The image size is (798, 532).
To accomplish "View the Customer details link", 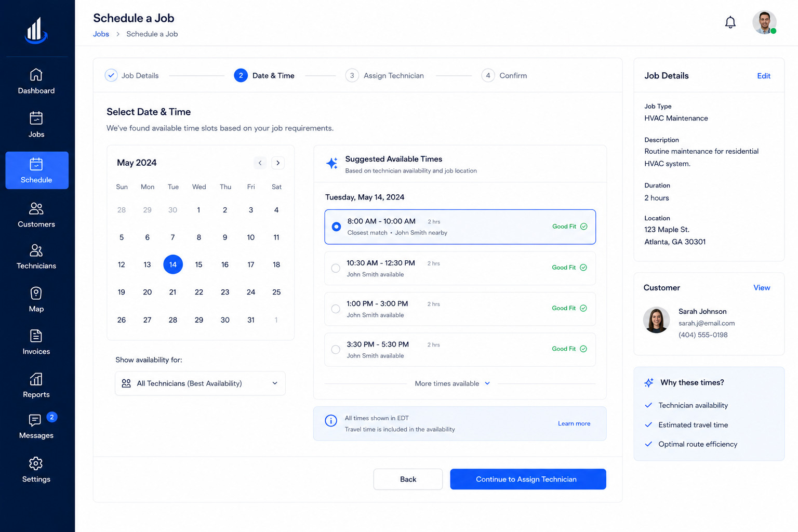I will [x=762, y=288].
